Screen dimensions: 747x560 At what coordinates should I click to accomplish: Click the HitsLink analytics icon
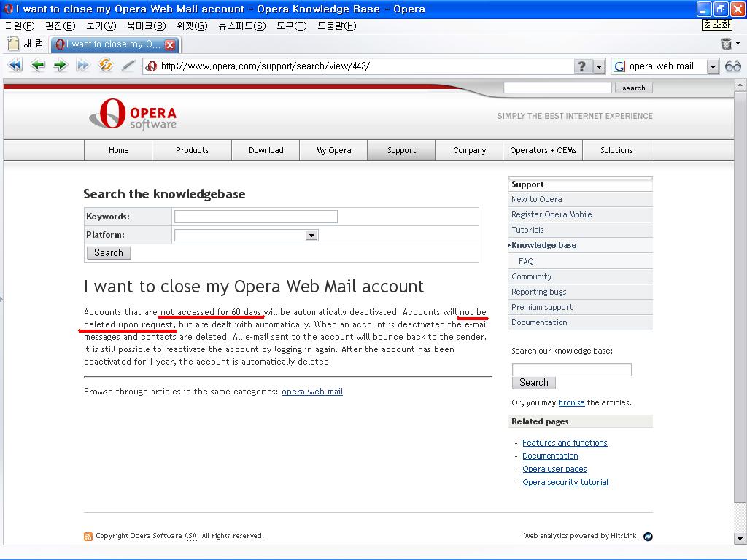(x=648, y=537)
